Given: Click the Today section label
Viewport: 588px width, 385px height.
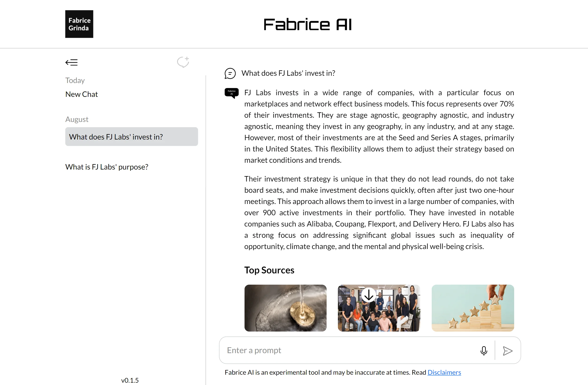Looking at the screenshot, I should point(75,80).
